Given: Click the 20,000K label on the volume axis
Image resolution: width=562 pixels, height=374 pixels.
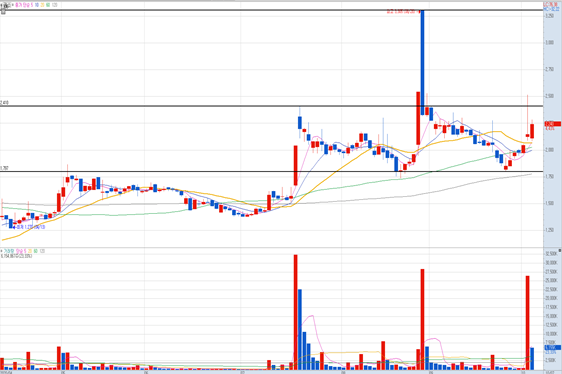Looking at the screenshot, I should [x=551, y=298].
